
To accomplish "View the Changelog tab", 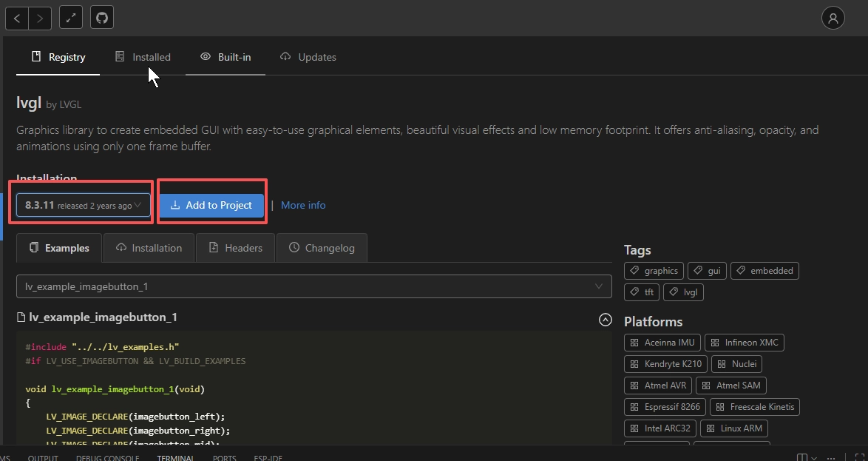I will (x=322, y=248).
